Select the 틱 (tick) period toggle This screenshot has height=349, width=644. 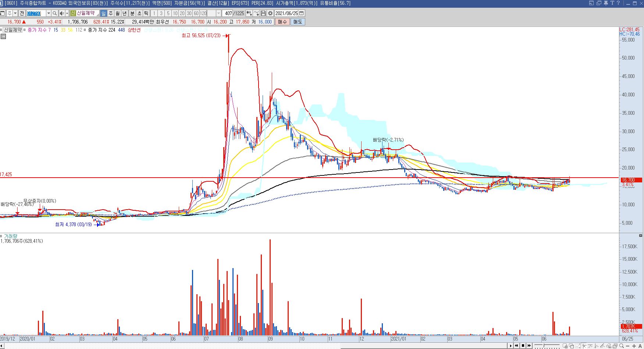point(146,13)
